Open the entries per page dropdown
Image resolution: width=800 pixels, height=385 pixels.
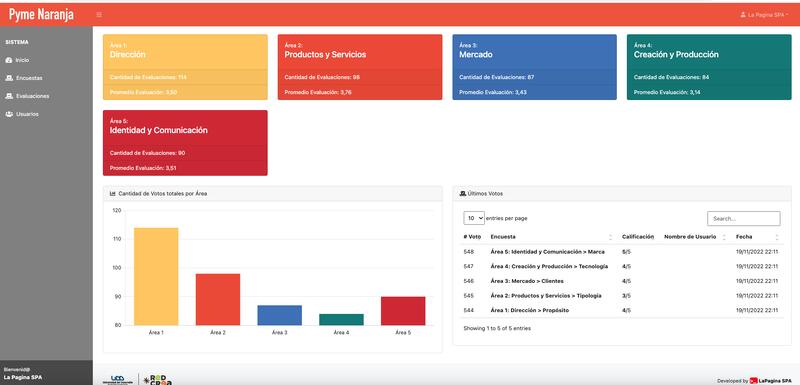click(x=474, y=218)
